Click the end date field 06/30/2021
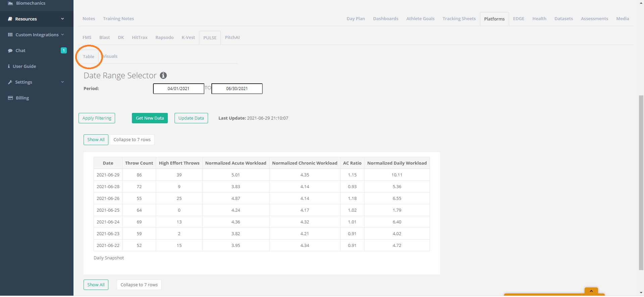Screen dimensions: 644x297 (237, 89)
